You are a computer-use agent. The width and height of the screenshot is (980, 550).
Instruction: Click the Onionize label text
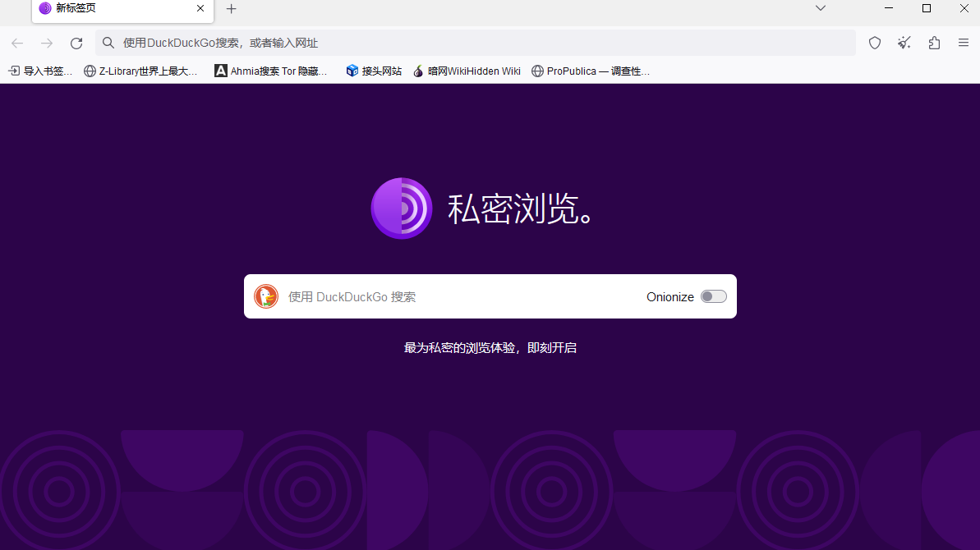670,297
